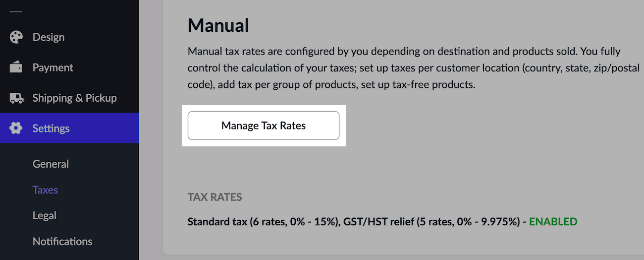
Task: Click the Settings gear icon
Action: (x=16, y=129)
